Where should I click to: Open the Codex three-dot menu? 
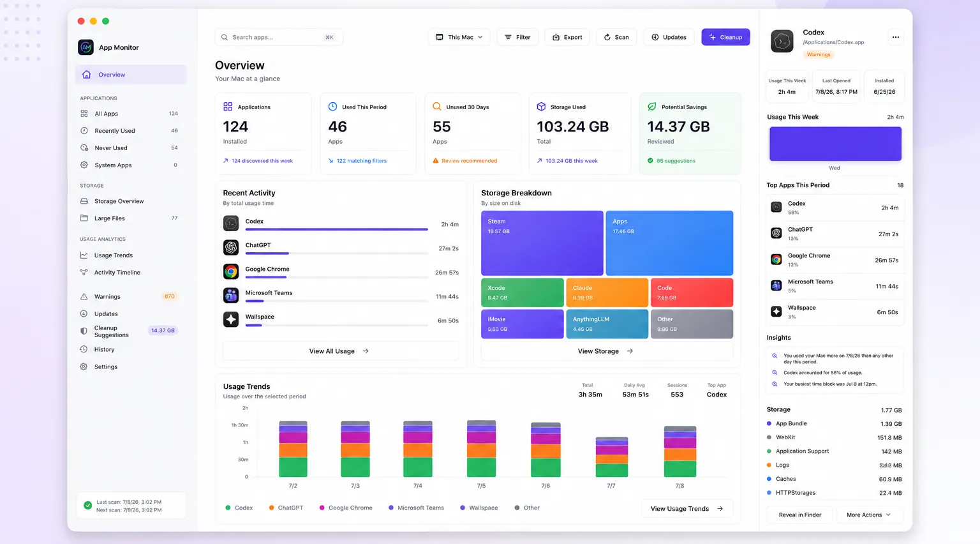pyautogui.click(x=896, y=37)
